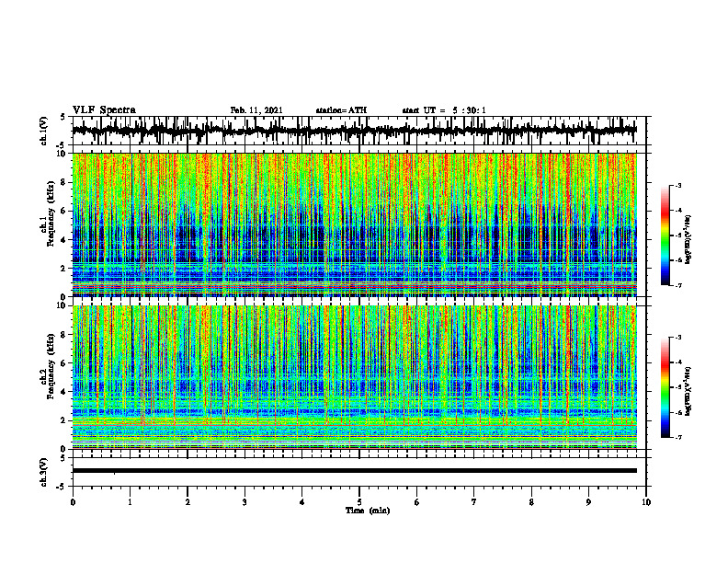Click the time-axis tick label "4"
Image resolution: width=728 pixels, height=563 pixels.
[302, 502]
